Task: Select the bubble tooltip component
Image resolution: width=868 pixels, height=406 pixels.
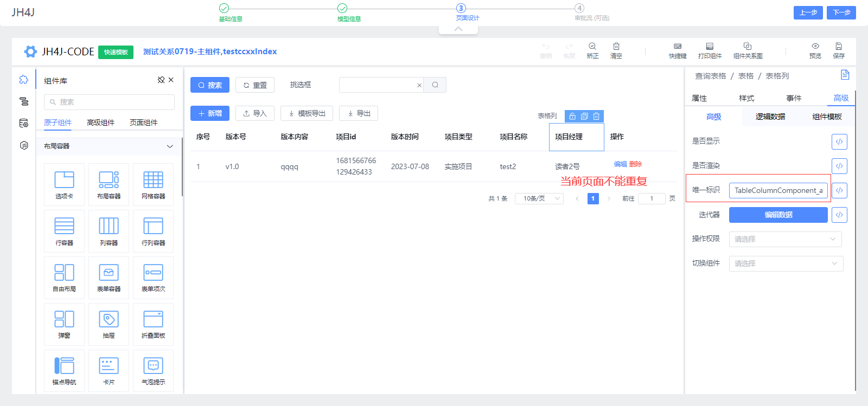Action: point(153,371)
